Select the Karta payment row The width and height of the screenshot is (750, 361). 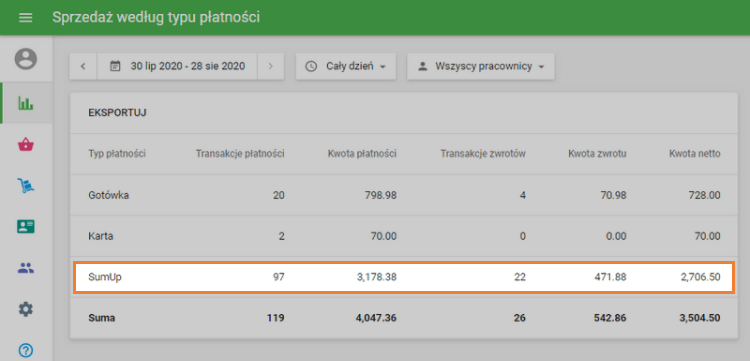click(x=404, y=236)
